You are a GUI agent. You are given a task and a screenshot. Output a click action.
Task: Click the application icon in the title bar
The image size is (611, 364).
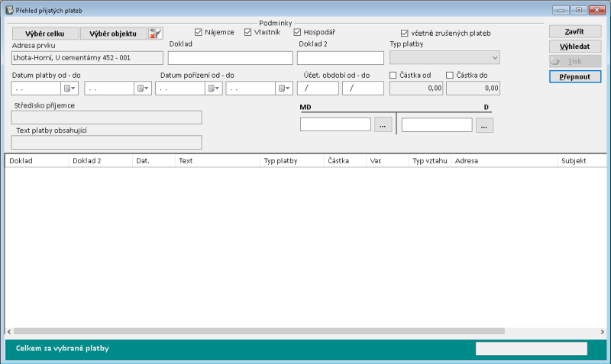click(x=9, y=10)
